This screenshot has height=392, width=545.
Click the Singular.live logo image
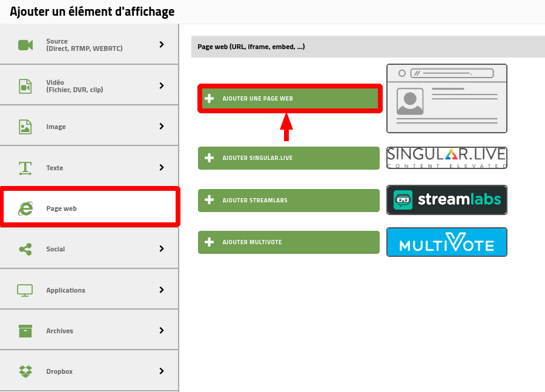click(447, 158)
